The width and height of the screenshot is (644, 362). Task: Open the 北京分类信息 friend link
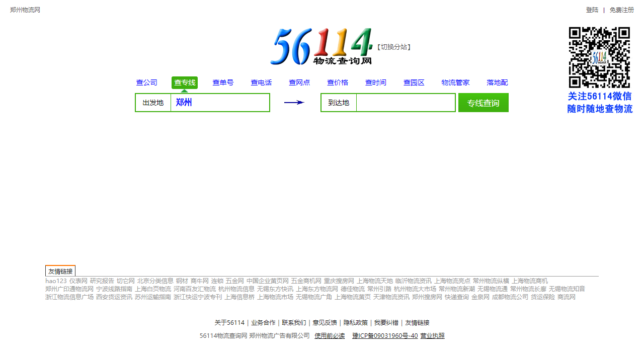155,281
